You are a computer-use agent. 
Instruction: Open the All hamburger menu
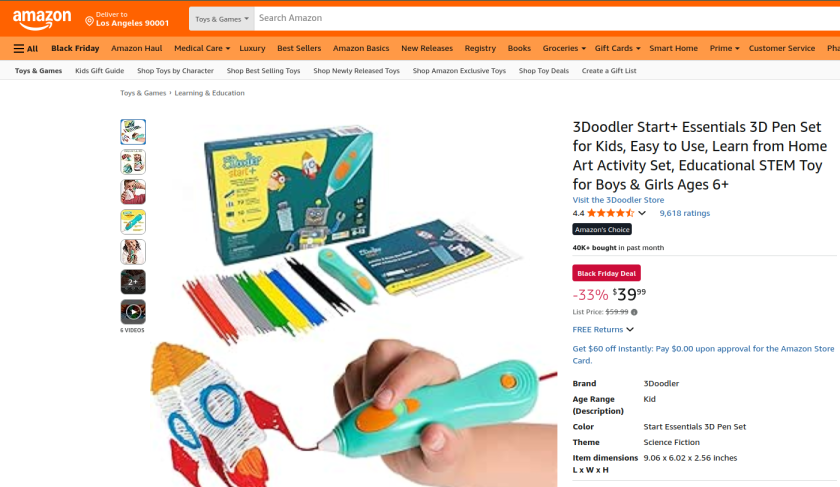[26, 48]
